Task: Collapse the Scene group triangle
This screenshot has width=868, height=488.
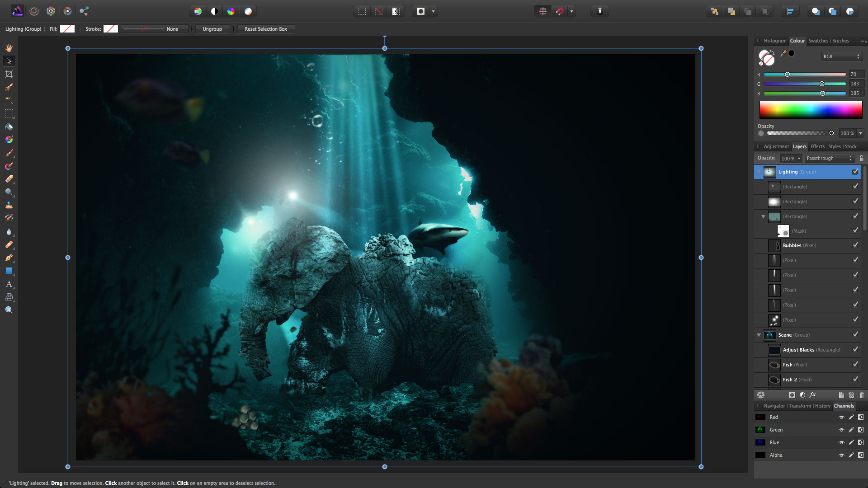Action: [x=759, y=335]
